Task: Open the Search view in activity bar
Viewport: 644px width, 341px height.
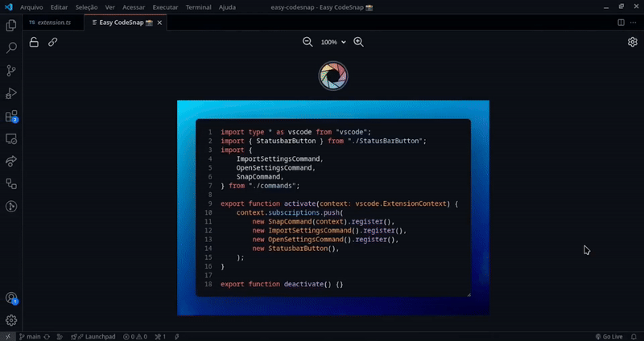Action: tap(11, 47)
